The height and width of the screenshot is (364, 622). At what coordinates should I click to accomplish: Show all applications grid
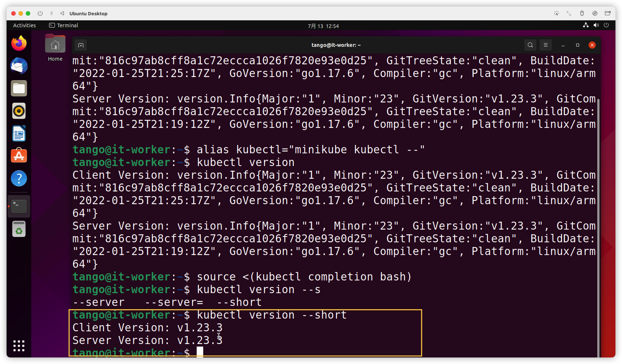(x=19, y=346)
